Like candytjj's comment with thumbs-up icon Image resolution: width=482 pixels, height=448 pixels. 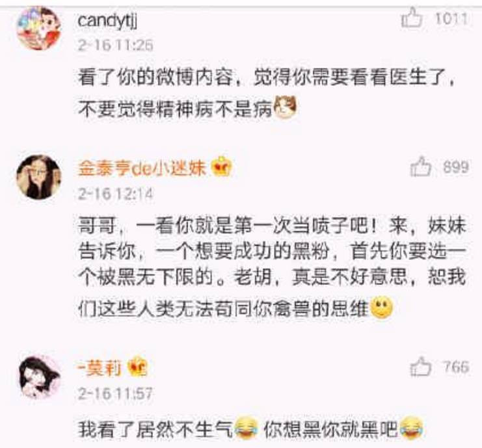click(411, 18)
